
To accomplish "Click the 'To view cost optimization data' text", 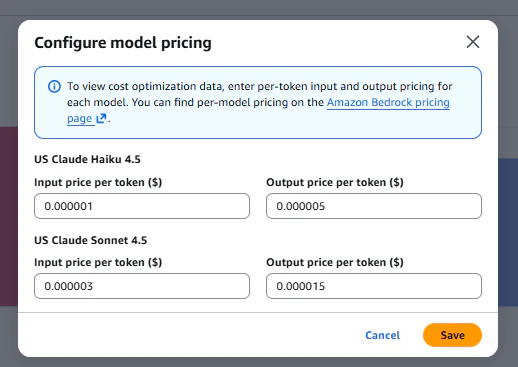I will click(x=145, y=86).
